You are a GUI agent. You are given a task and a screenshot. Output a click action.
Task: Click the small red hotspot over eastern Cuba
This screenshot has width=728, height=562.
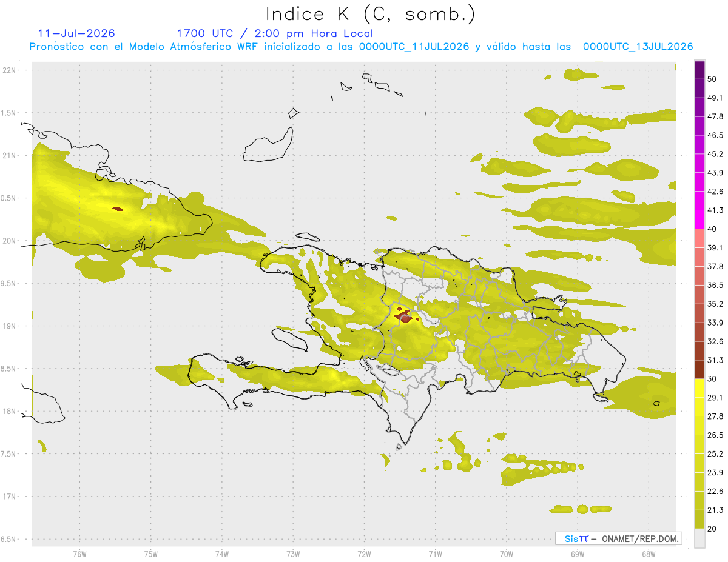tap(118, 209)
